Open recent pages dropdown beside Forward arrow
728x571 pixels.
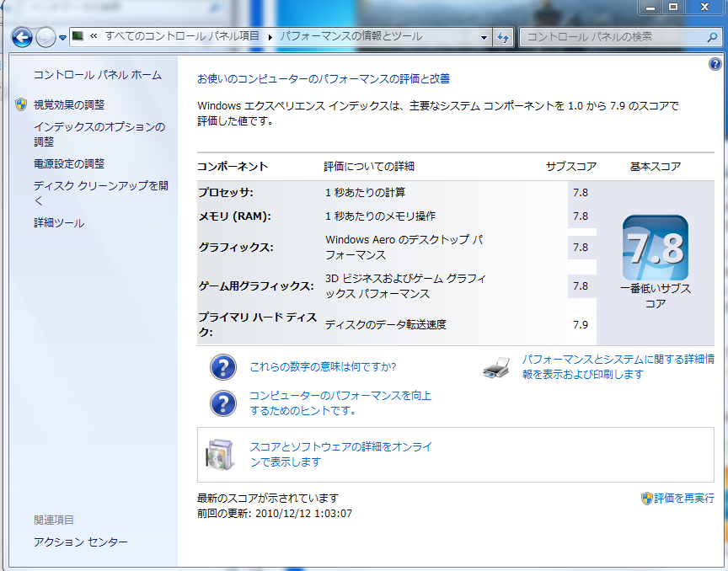coord(62,38)
